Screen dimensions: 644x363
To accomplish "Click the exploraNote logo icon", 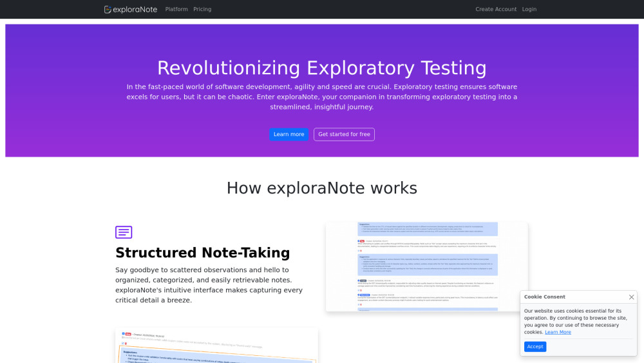I will [108, 10].
